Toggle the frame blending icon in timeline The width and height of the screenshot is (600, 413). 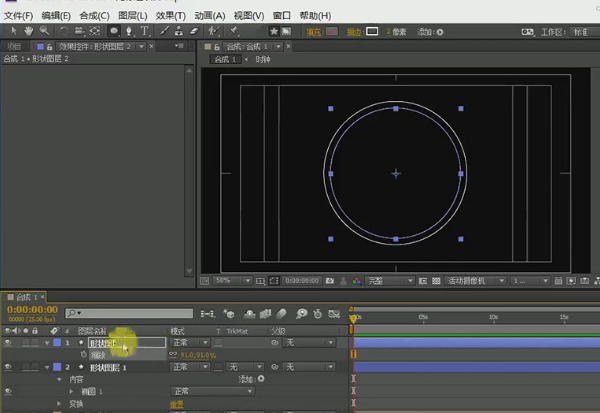pyautogui.click(x=265, y=314)
